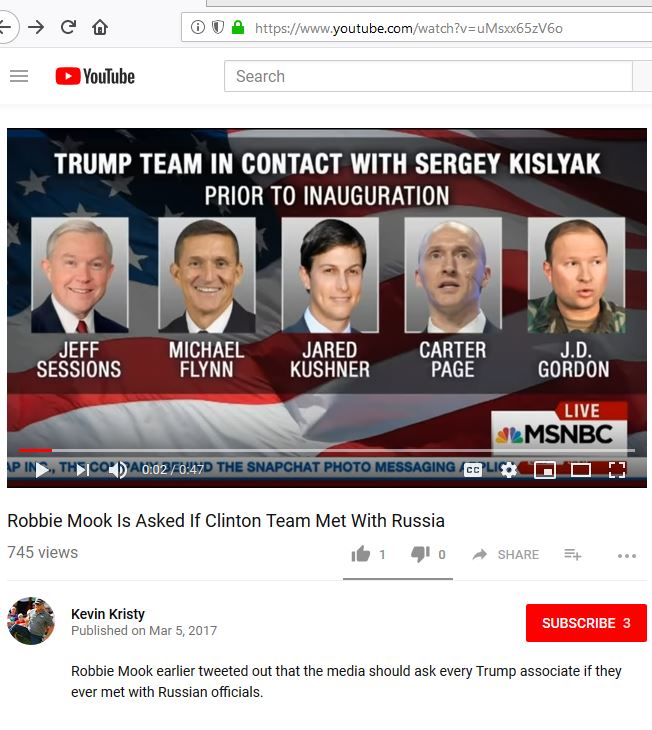Enter full screen mode
The image size is (652, 730).
[x=617, y=470]
